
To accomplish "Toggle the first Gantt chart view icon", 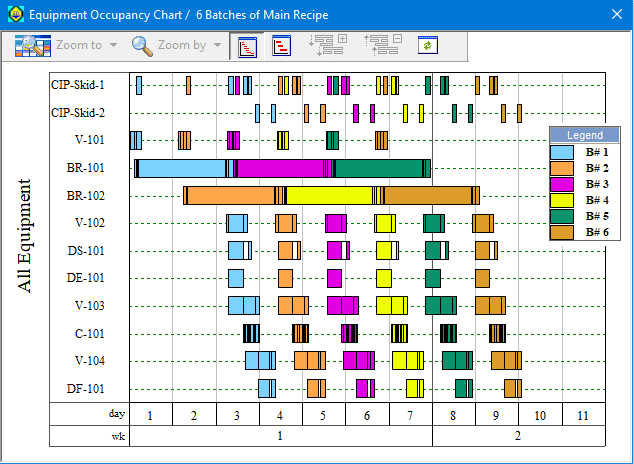I will point(247,46).
